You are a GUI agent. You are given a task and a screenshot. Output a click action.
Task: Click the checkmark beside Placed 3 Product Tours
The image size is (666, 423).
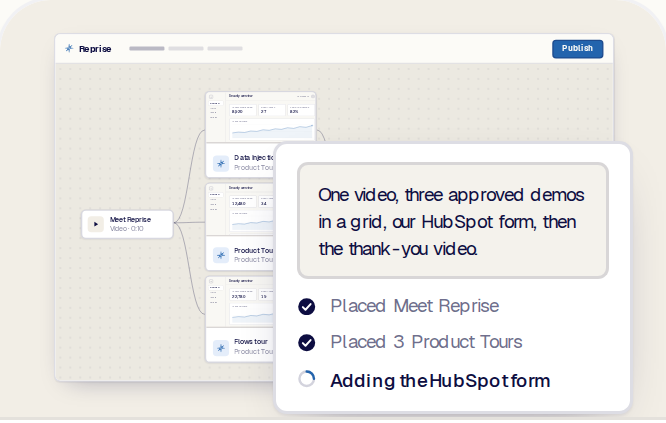[x=307, y=342]
